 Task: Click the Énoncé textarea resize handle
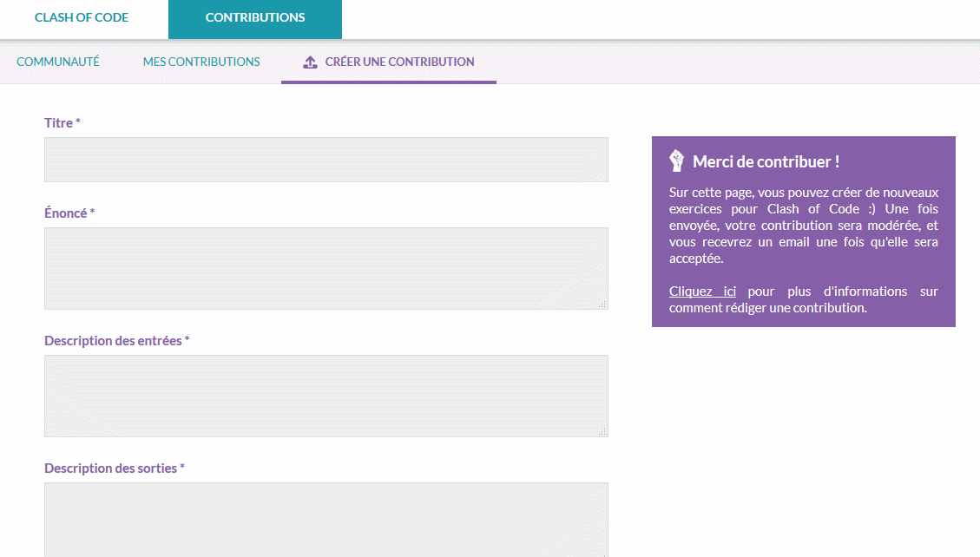(602, 304)
